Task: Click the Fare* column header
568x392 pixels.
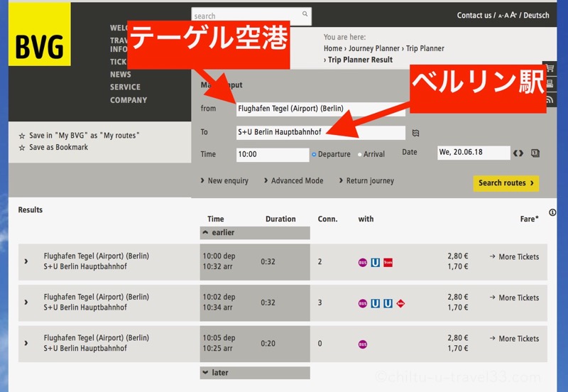Action: (529, 219)
